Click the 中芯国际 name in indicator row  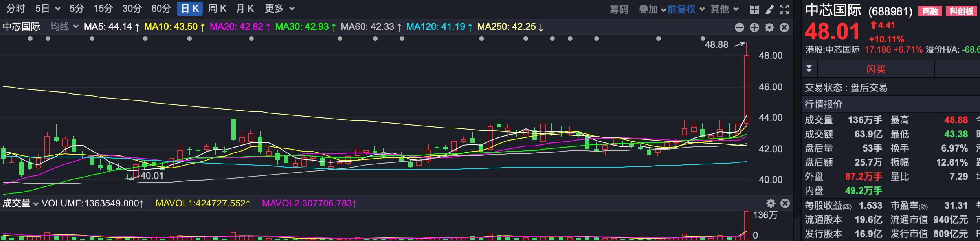click(x=21, y=27)
